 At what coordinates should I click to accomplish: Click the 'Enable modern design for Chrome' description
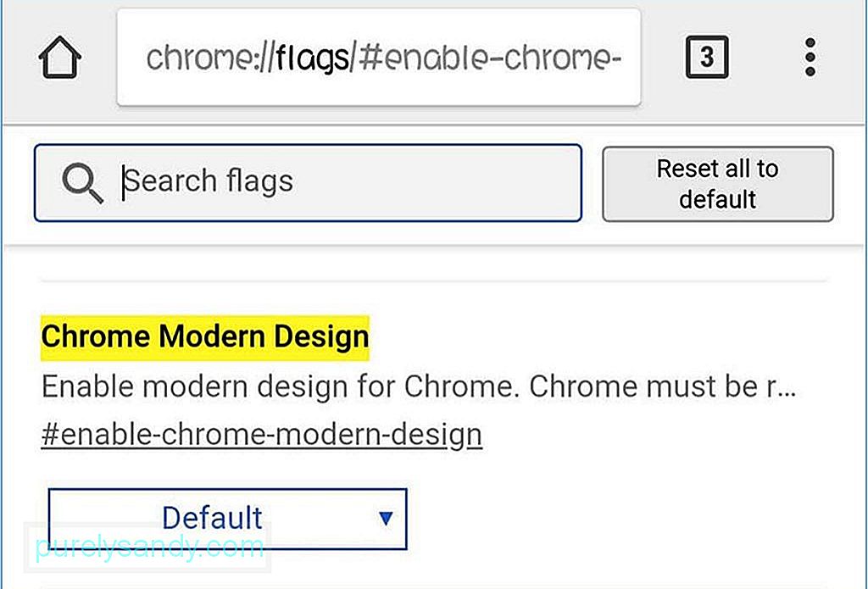419,386
